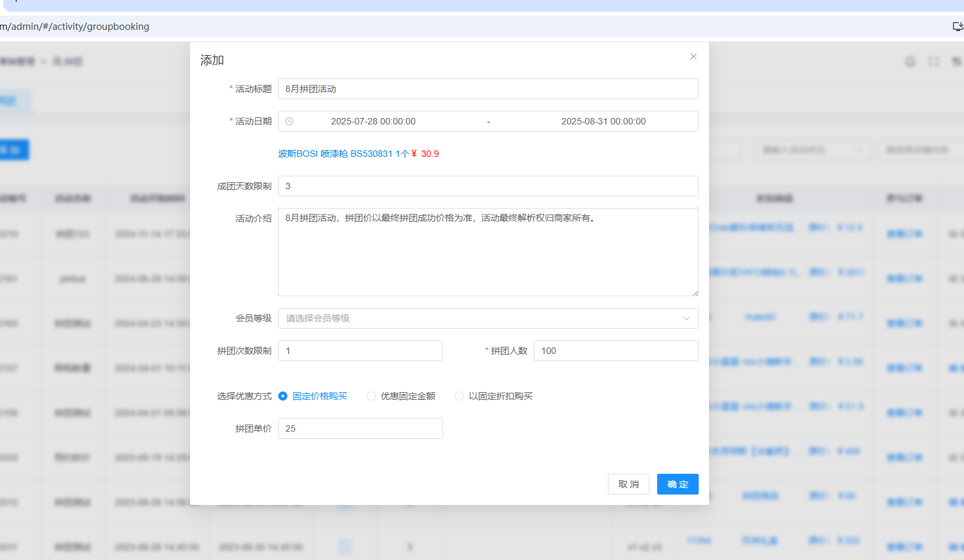
Task: Click the 拼团人数 field showing 100
Action: [616, 351]
